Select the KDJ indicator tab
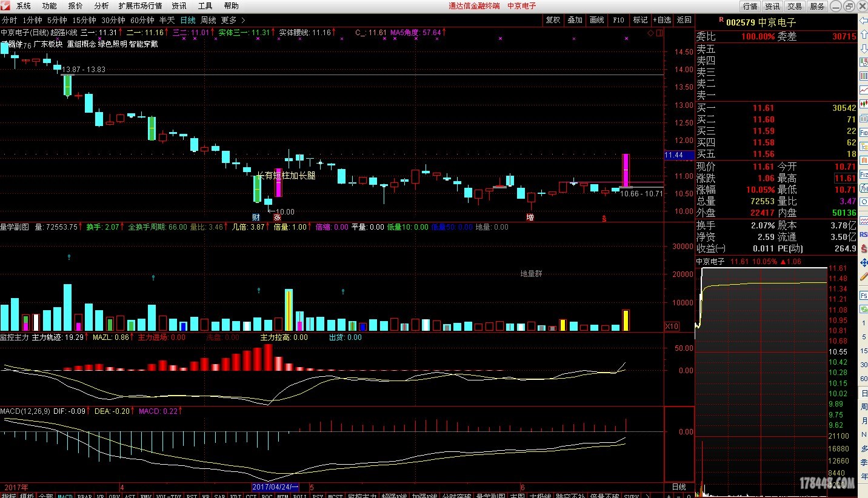 tap(235, 496)
